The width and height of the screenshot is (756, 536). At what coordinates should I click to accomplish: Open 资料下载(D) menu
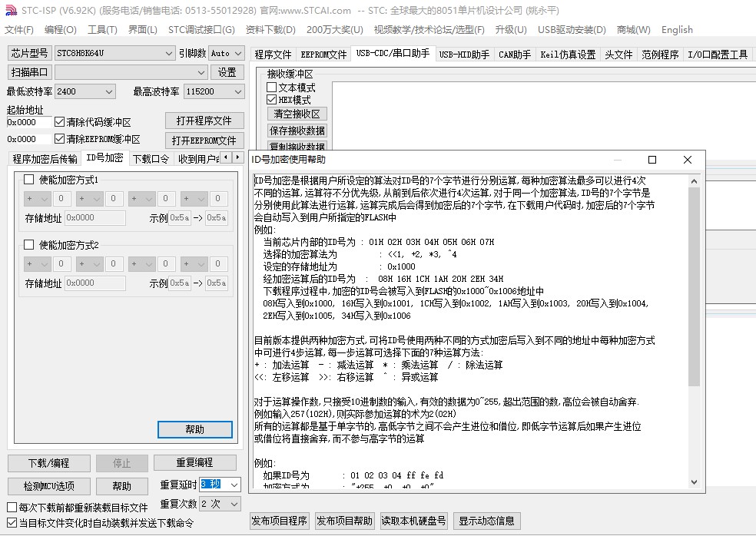coord(270,30)
